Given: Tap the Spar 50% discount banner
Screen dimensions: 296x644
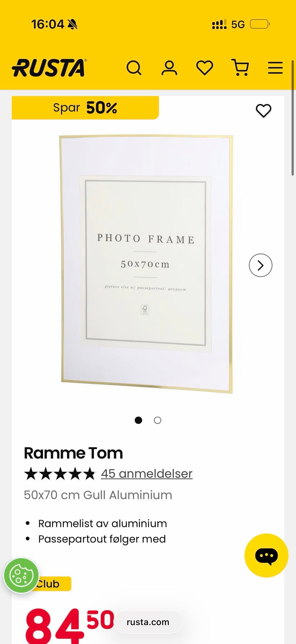Looking at the screenshot, I should click(85, 108).
